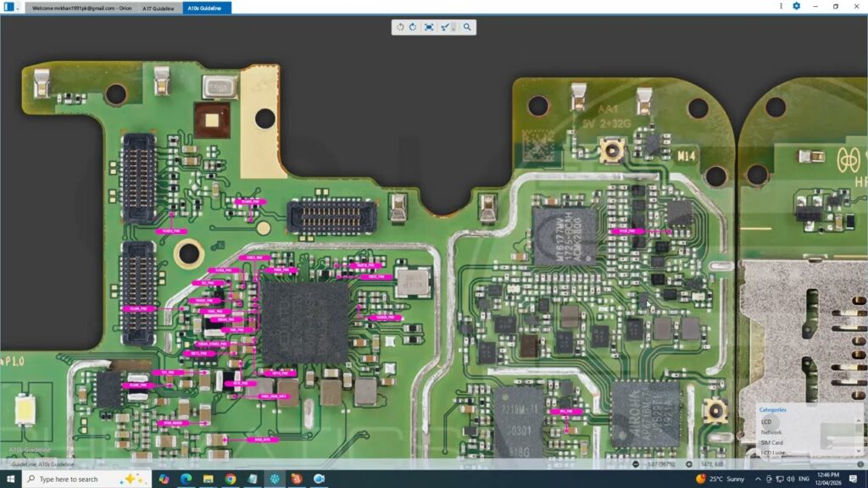Expand the brush tool dropdown arrow
The image size is (868, 488).
click(x=453, y=27)
